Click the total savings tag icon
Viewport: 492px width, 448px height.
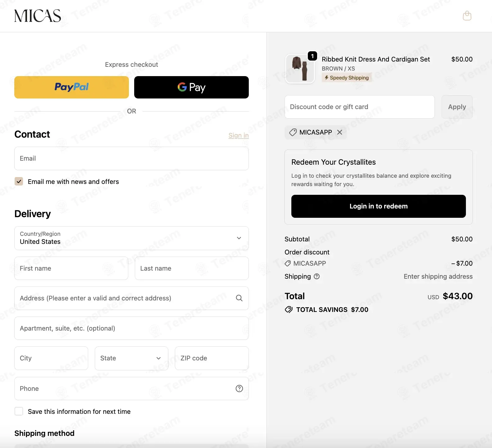pyautogui.click(x=289, y=310)
